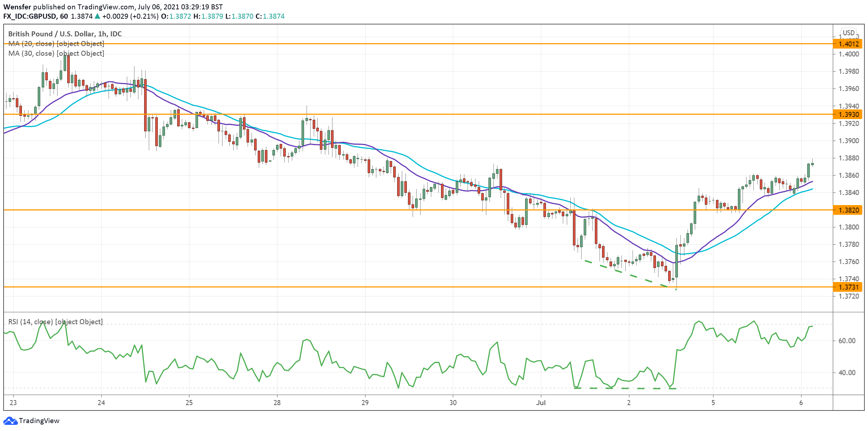Open the USD currency selector
The width and height of the screenshot is (868, 431).
coord(849,33)
